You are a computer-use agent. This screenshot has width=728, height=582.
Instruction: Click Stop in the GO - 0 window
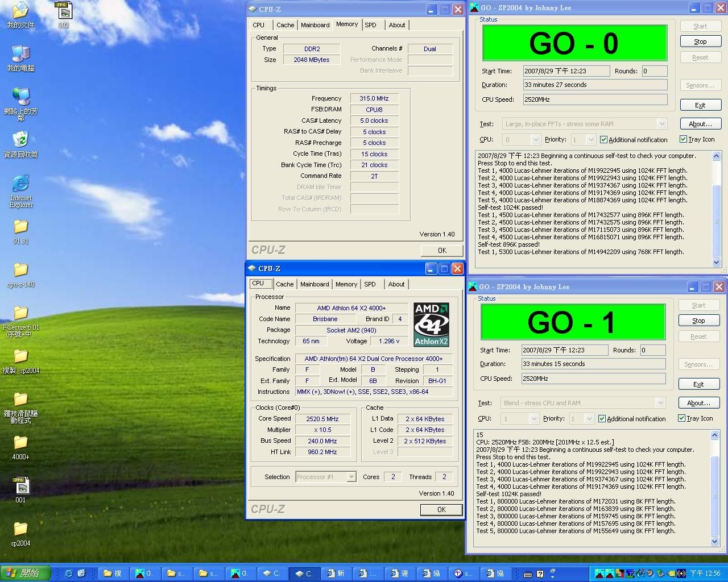tap(700, 41)
